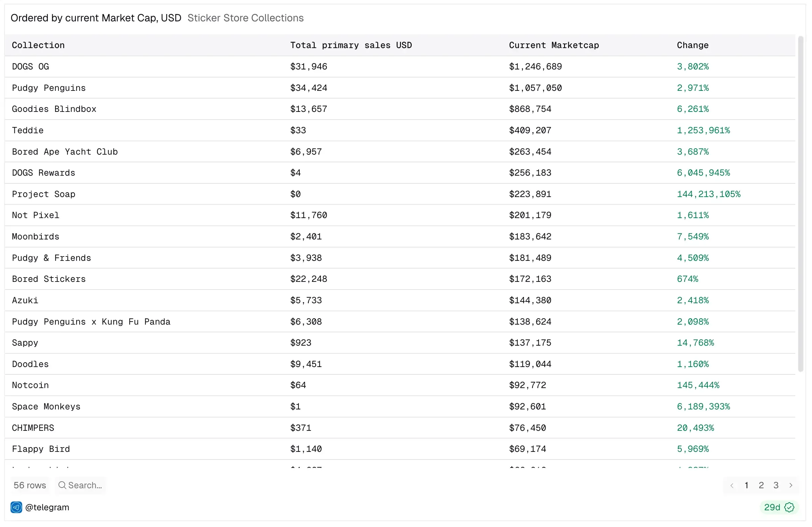Click the Telegram avatar icon
Image resolution: width=812 pixels, height=527 pixels.
click(16, 507)
